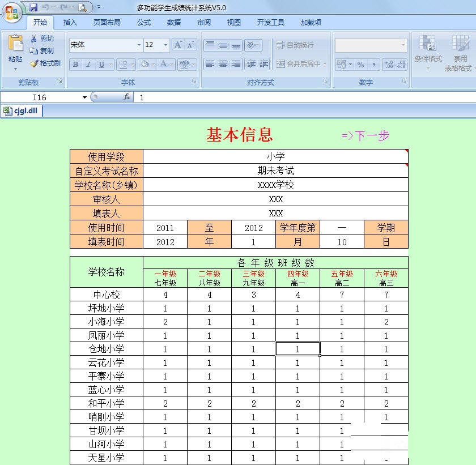This screenshot has width=476, height=465.
Task: Switch to the 加载项 tab
Action: point(311,23)
